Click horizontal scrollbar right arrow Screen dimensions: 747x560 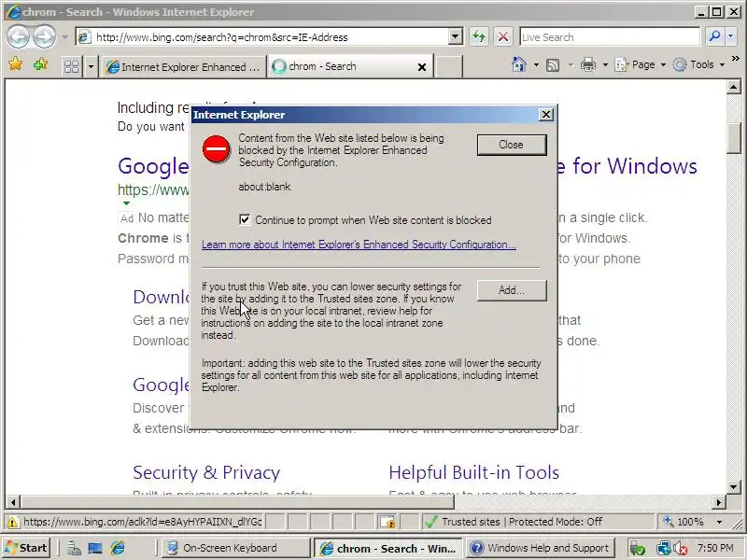718,502
